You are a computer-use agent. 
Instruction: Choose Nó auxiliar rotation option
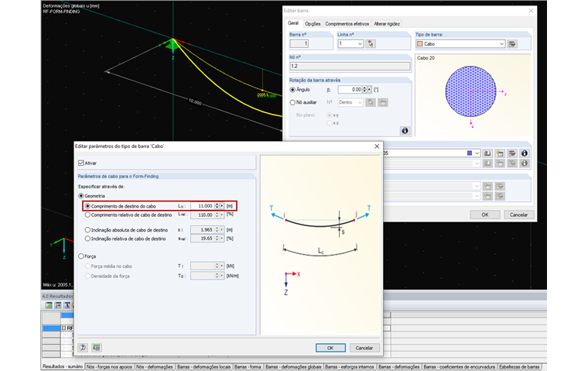[x=292, y=102]
